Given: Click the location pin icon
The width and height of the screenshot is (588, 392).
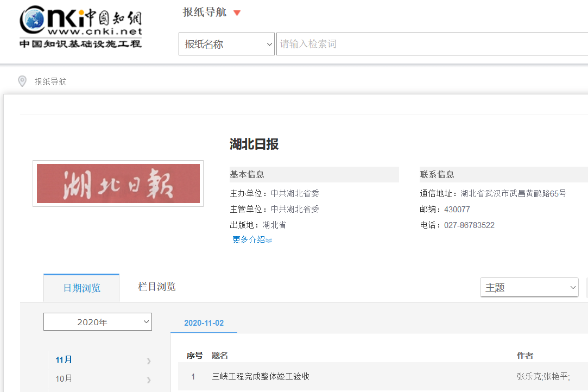Looking at the screenshot, I should click(22, 81).
